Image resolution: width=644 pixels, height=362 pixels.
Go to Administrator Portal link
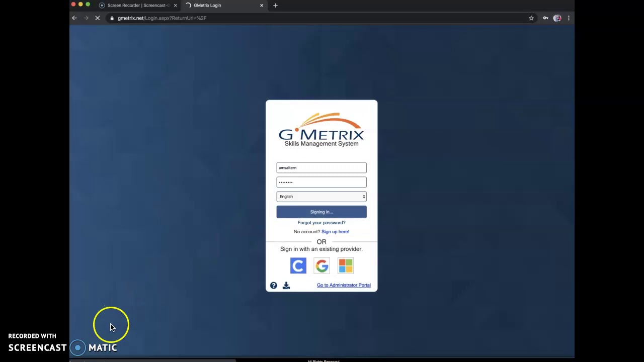tap(344, 285)
